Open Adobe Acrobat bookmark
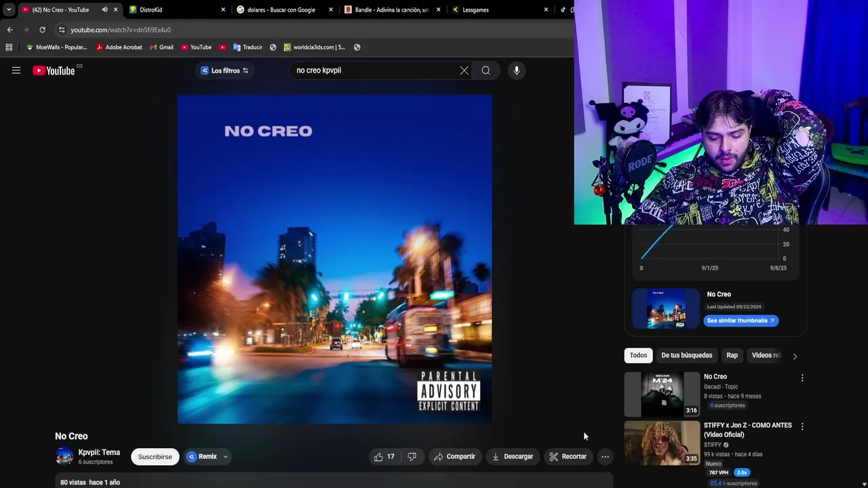868x488 pixels. [119, 47]
